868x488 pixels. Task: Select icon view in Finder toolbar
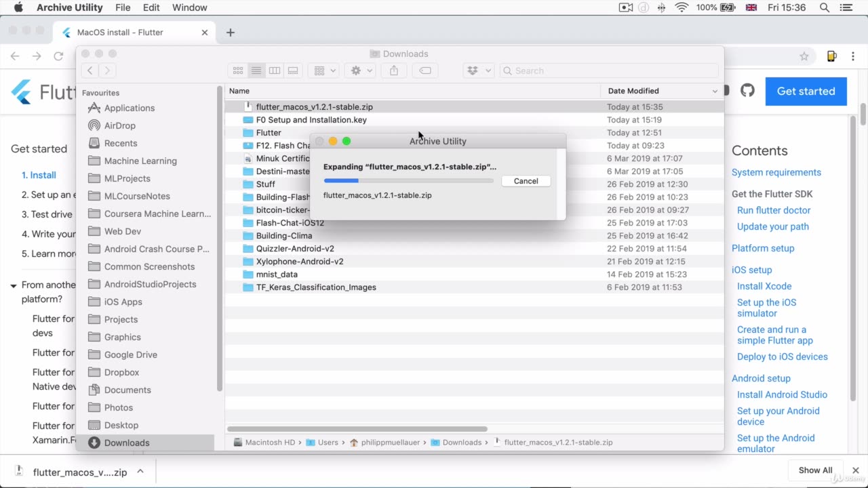[238, 70]
